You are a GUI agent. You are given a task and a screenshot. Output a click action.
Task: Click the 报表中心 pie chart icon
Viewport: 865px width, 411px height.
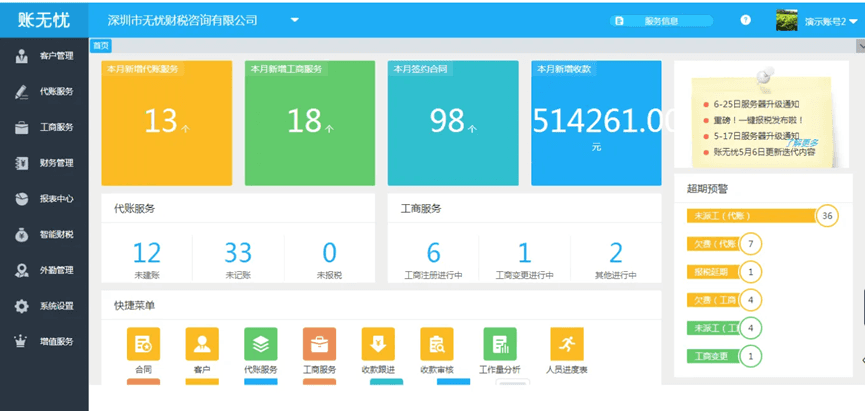pos(22,199)
